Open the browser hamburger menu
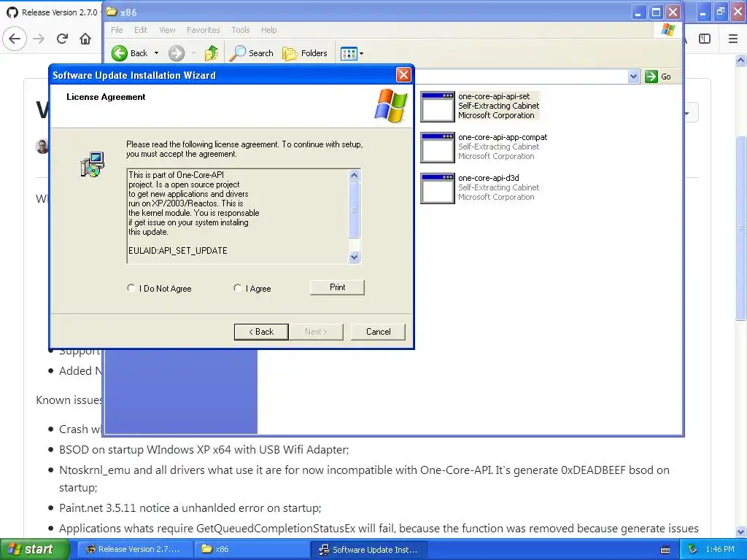747x560 pixels. [x=733, y=39]
